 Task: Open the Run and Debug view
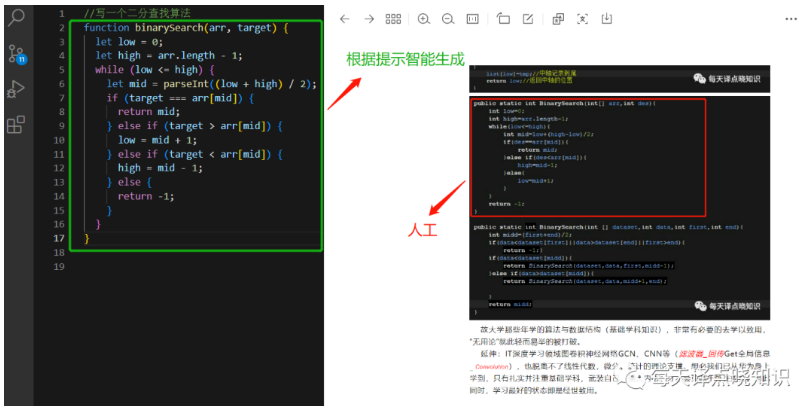[16, 89]
